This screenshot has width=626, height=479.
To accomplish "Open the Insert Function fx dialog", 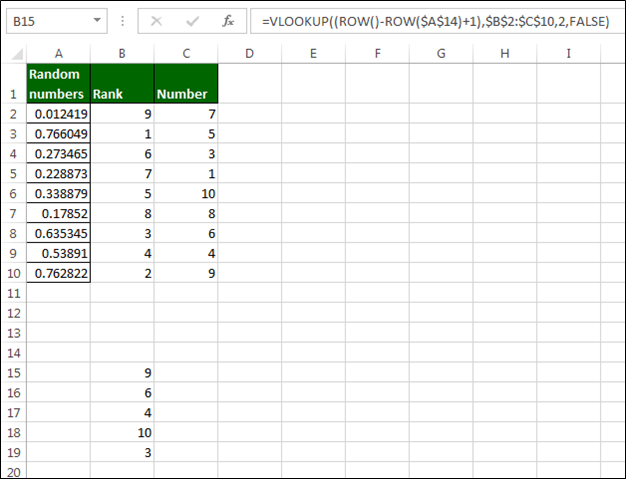I will [x=228, y=21].
